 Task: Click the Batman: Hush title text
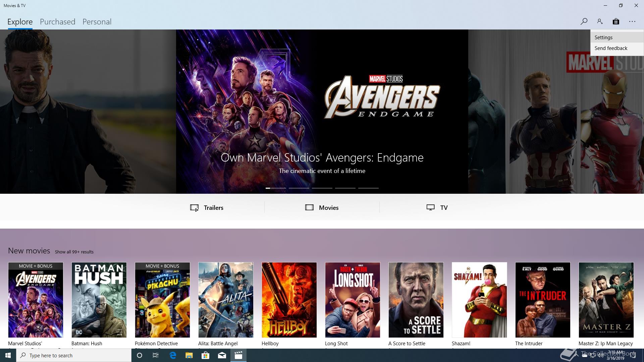[87, 343]
